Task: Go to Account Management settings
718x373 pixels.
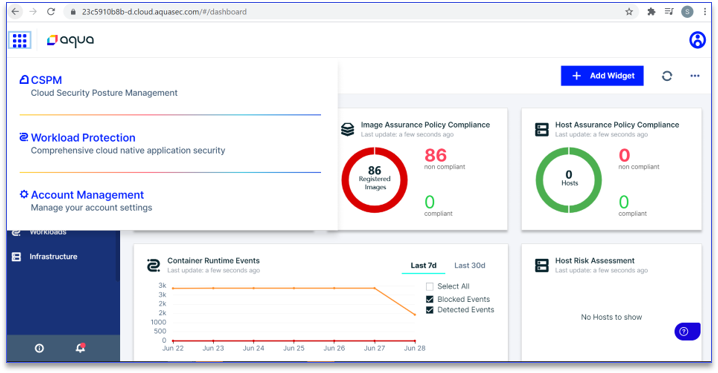Action: (x=87, y=195)
